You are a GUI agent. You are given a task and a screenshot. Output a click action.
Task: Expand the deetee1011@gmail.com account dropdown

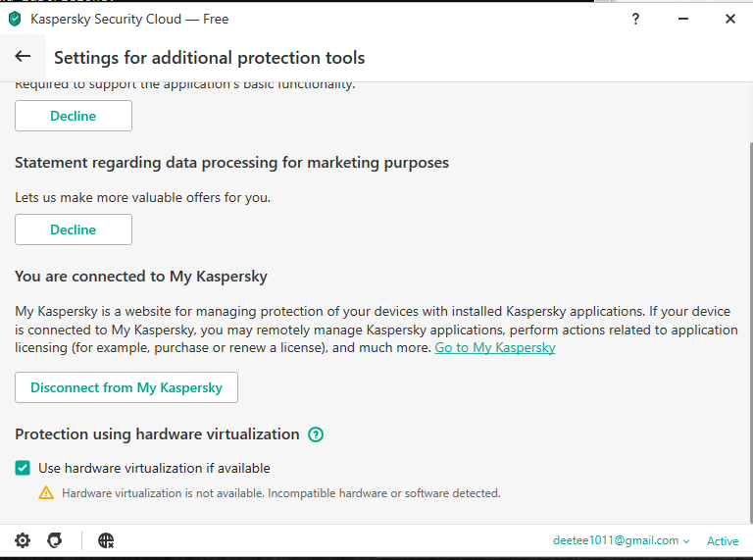[x=620, y=540]
